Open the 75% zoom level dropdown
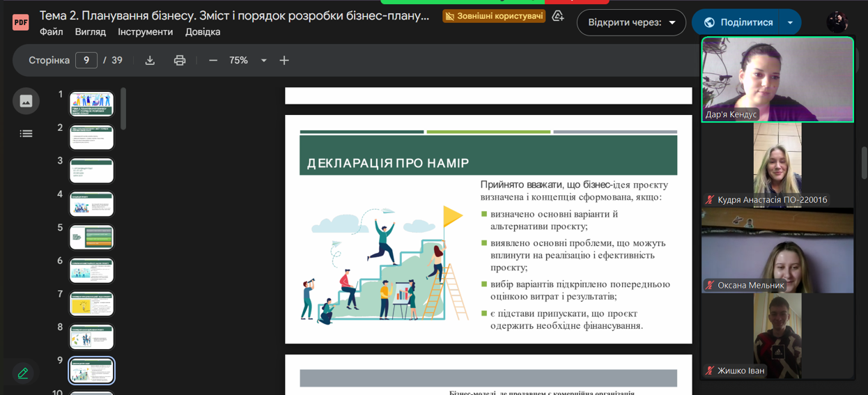 (248, 61)
